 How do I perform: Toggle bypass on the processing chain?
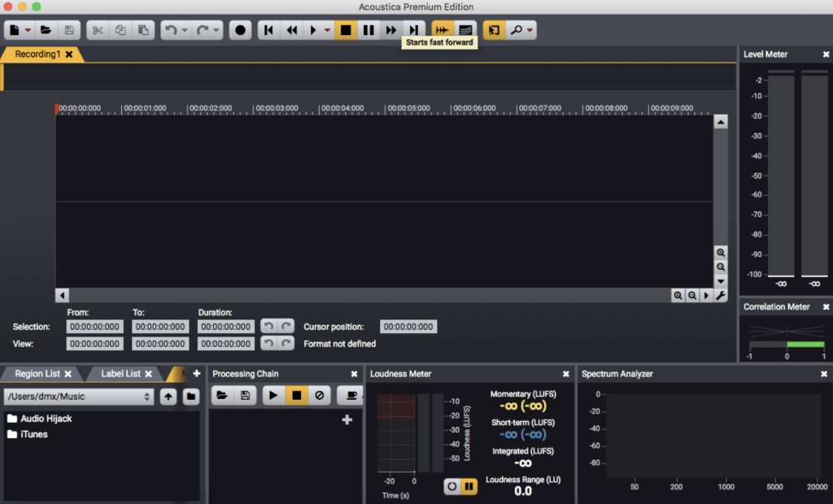click(319, 395)
